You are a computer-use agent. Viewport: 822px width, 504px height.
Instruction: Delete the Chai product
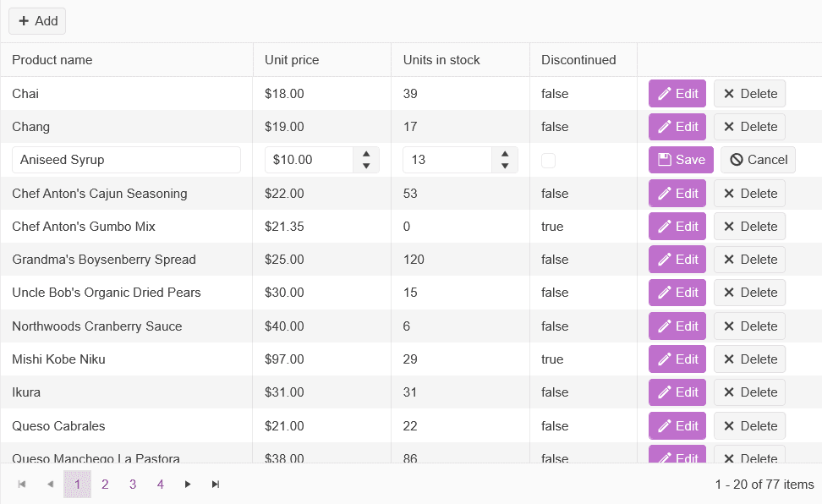pyautogui.click(x=749, y=93)
